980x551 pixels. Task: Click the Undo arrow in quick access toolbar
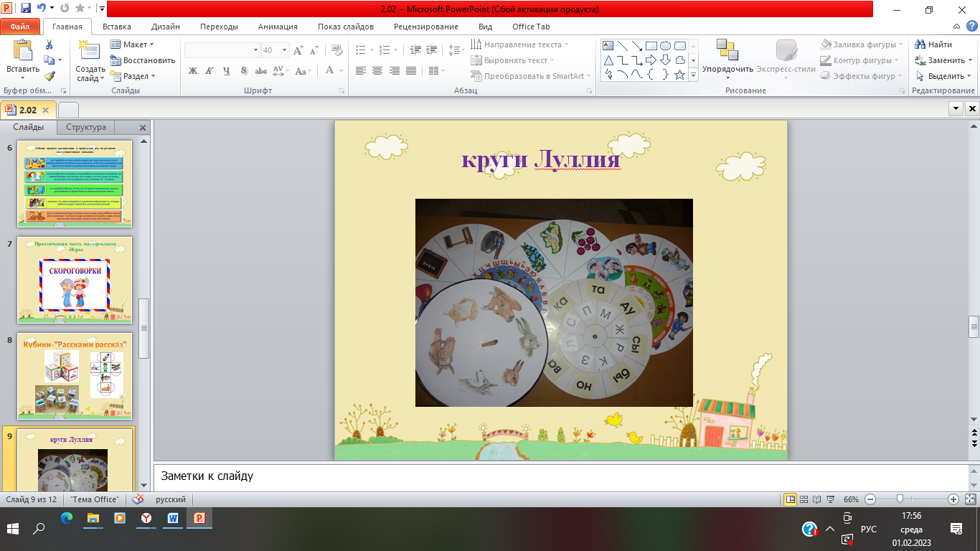click(41, 9)
